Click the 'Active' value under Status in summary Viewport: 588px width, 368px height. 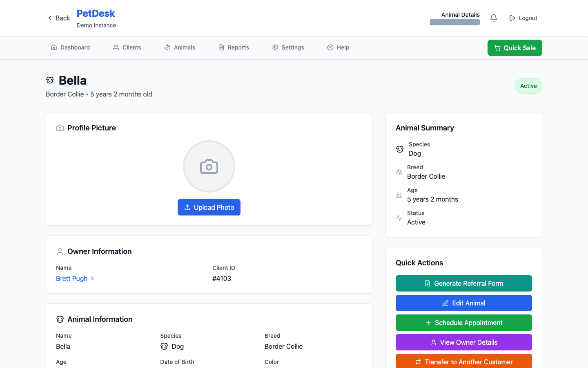(416, 222)
